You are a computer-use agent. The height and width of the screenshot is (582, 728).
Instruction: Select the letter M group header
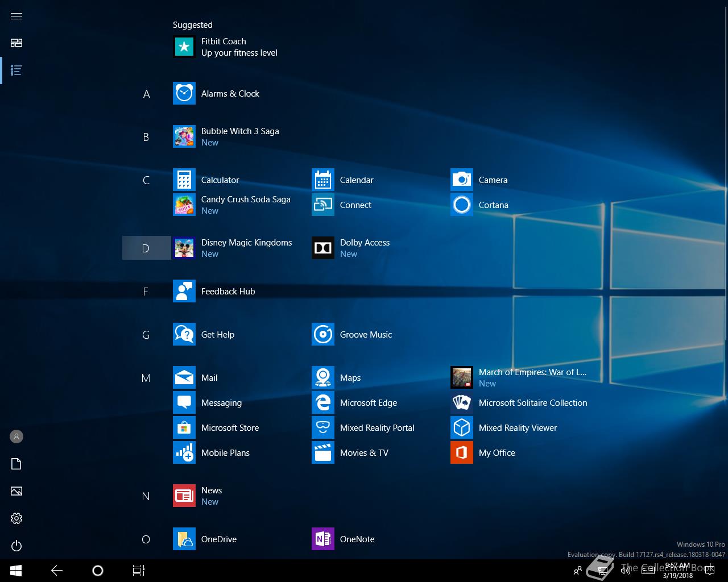[x=146, y=378]
